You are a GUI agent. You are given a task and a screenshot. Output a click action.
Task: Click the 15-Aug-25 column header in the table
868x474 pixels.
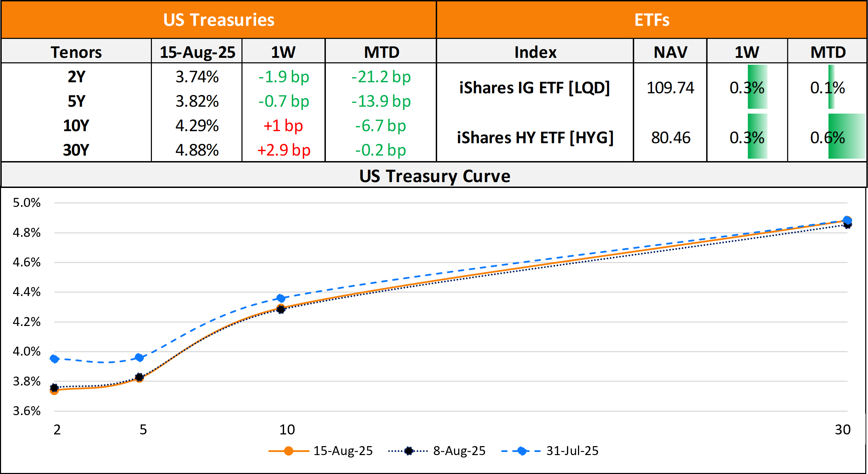[197, 52]
